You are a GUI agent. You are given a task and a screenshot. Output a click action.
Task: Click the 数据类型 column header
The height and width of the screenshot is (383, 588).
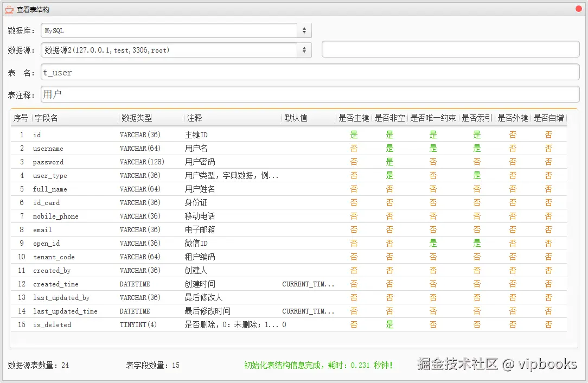(151, 118)
